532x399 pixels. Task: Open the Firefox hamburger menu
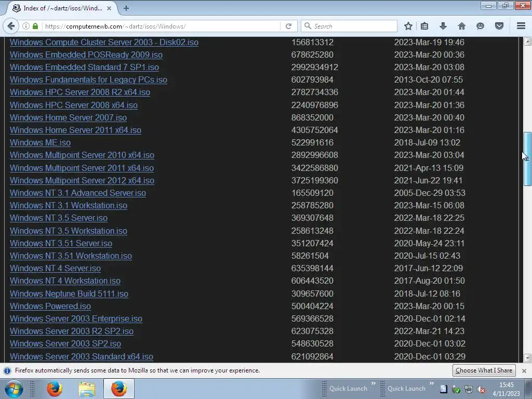521,26
